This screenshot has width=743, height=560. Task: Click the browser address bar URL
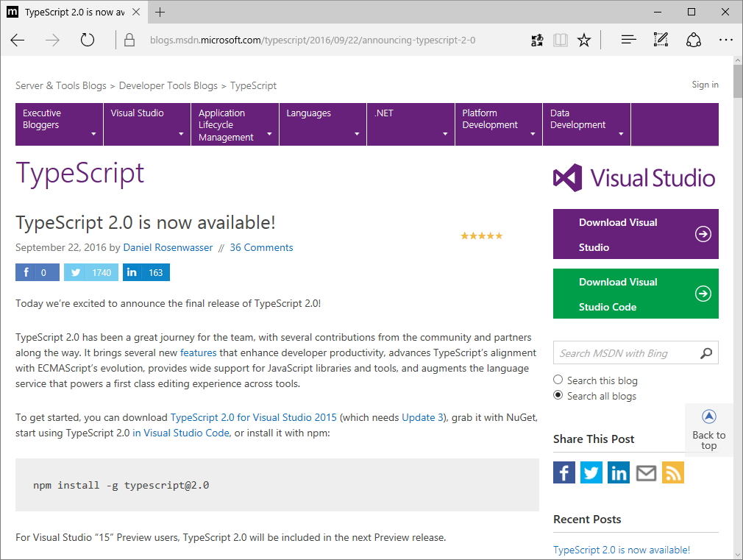(x=313, y=40)
